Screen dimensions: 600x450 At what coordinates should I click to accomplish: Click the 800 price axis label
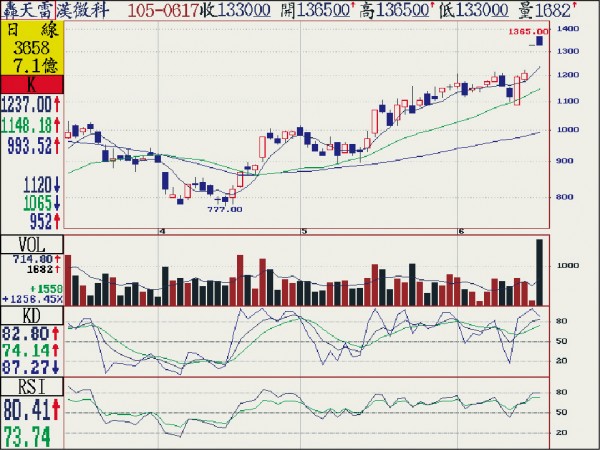point(564,197)
